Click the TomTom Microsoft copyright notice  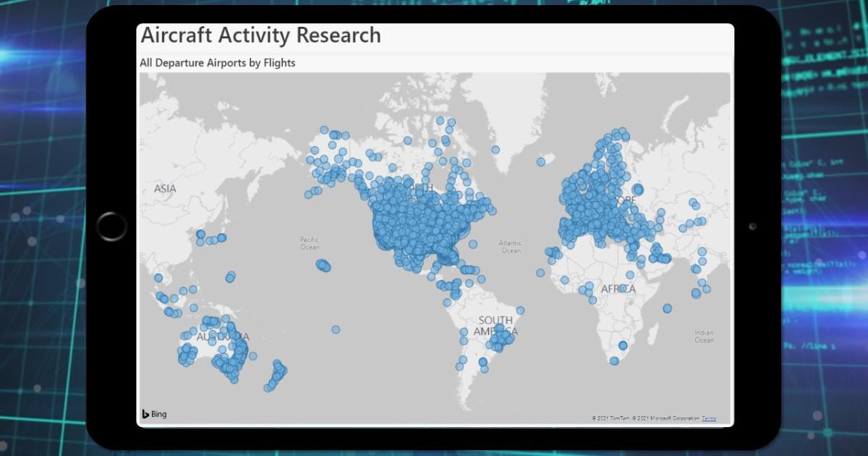[x=645, y=418]
